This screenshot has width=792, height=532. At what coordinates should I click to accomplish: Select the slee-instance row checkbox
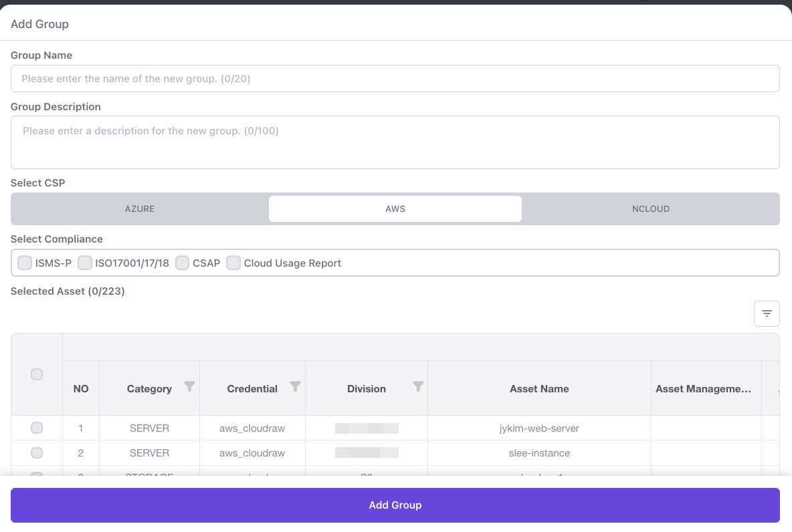click(x=37, y=453)
